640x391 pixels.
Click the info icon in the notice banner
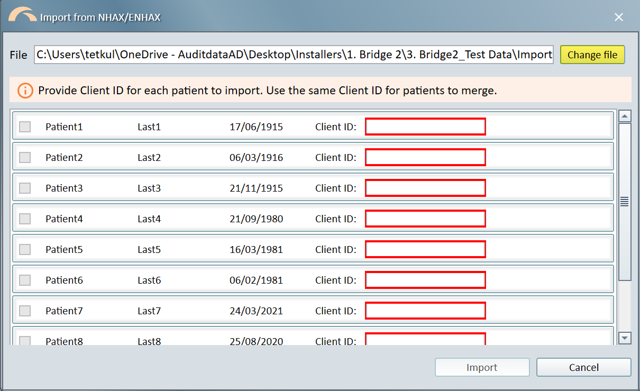[25, 90]
